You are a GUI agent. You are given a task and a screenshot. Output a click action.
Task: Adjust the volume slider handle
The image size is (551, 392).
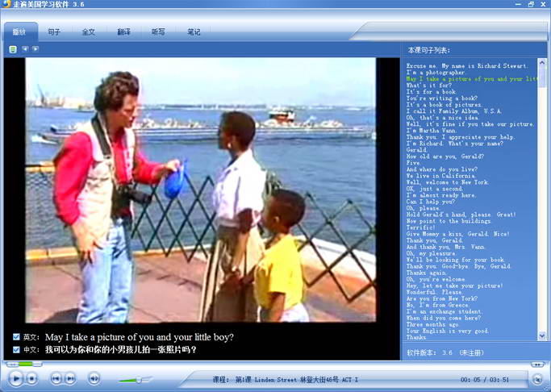[139, 380]
